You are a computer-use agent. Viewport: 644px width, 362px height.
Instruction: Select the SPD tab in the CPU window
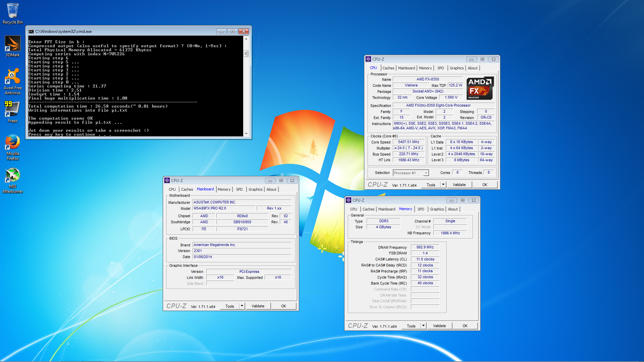click(x=440, y=68)
